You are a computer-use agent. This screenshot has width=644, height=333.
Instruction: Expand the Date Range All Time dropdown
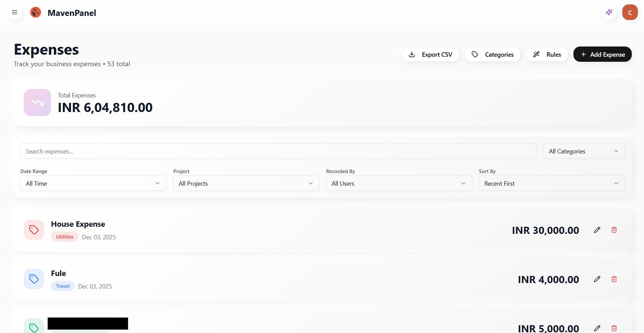click(x=93, y=183)
